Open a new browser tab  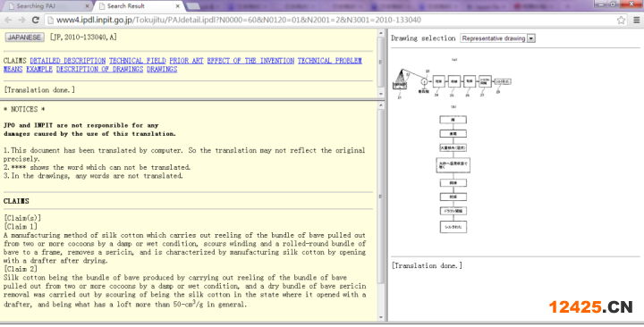click(193, 6)
